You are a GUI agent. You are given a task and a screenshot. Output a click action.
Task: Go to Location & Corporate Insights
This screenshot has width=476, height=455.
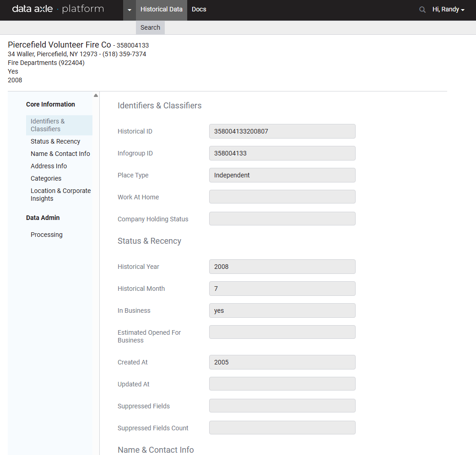60,195
